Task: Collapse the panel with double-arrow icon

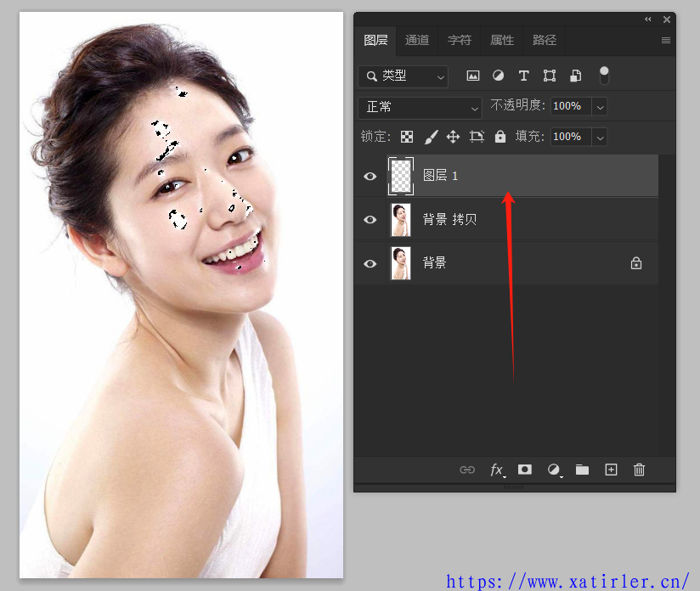Action: [x=648, y=20]
